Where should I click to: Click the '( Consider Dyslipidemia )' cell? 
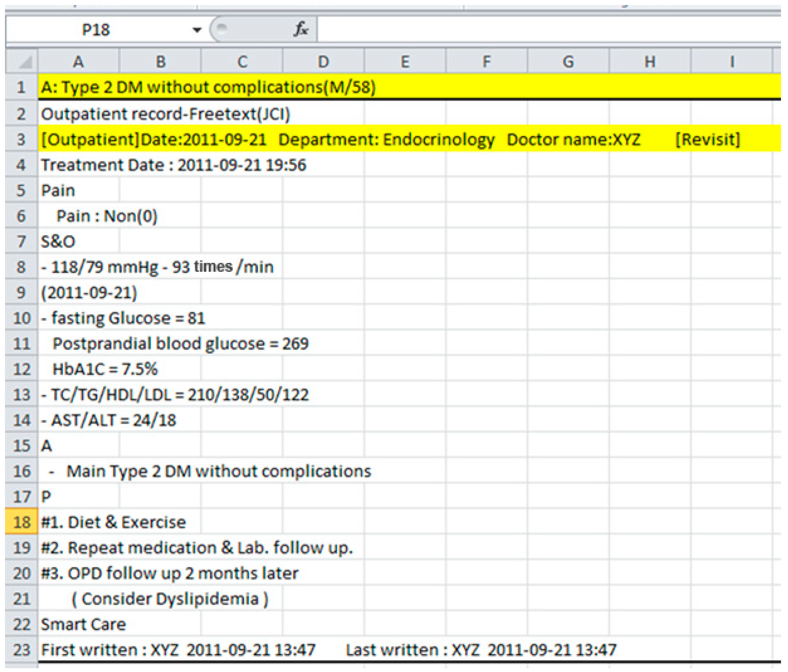[x=95, y=598]
